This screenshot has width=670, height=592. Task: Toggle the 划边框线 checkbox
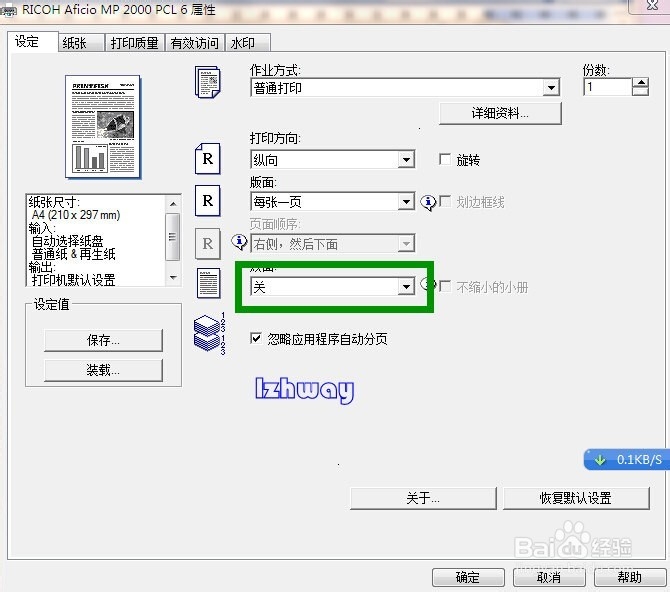click(445, 201)
